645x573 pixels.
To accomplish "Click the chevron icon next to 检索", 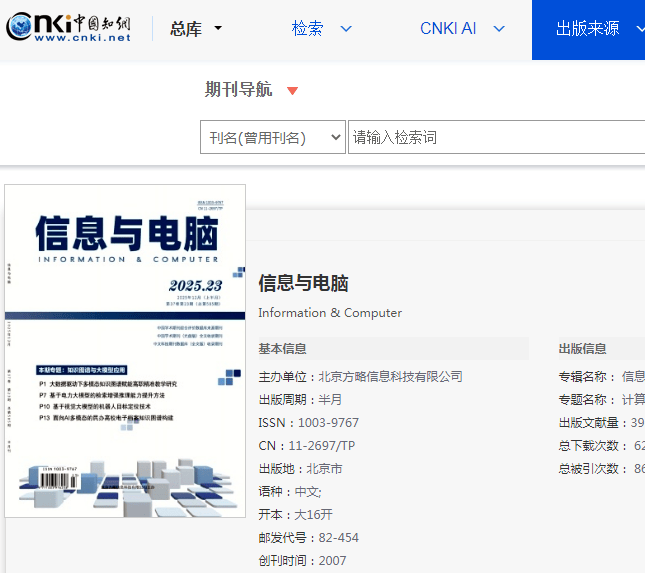I will (346, 29).
